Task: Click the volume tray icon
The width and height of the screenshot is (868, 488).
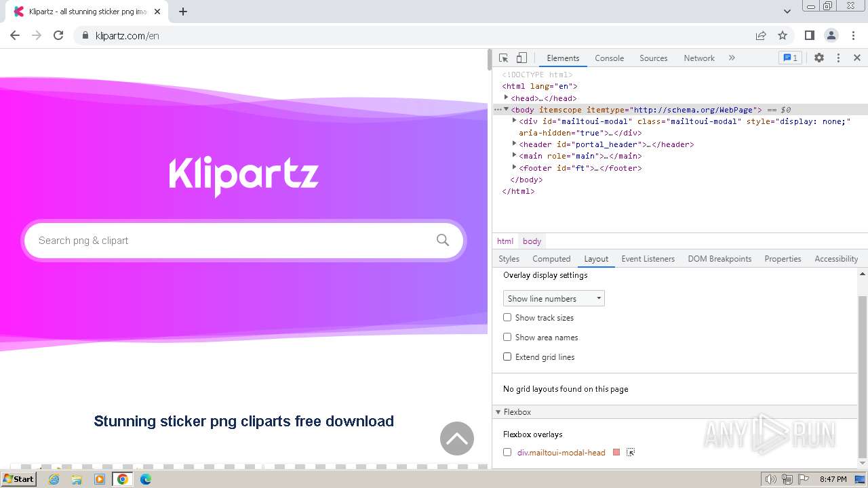Action: click(x=770, y=479)
